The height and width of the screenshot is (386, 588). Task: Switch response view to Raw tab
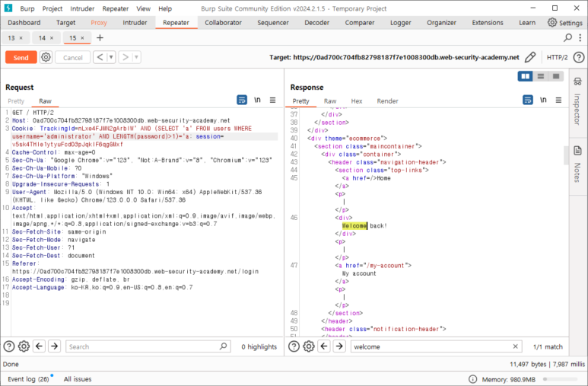330,101
